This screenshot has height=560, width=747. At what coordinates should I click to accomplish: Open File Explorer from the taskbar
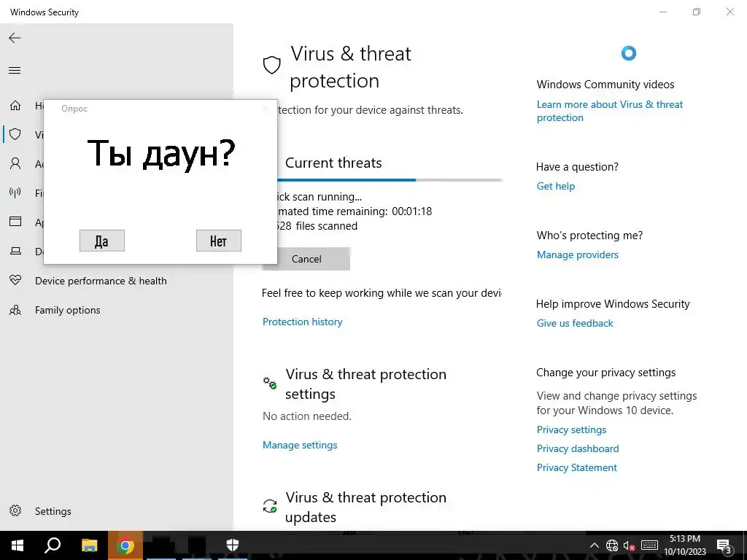[x=89, y=545]
